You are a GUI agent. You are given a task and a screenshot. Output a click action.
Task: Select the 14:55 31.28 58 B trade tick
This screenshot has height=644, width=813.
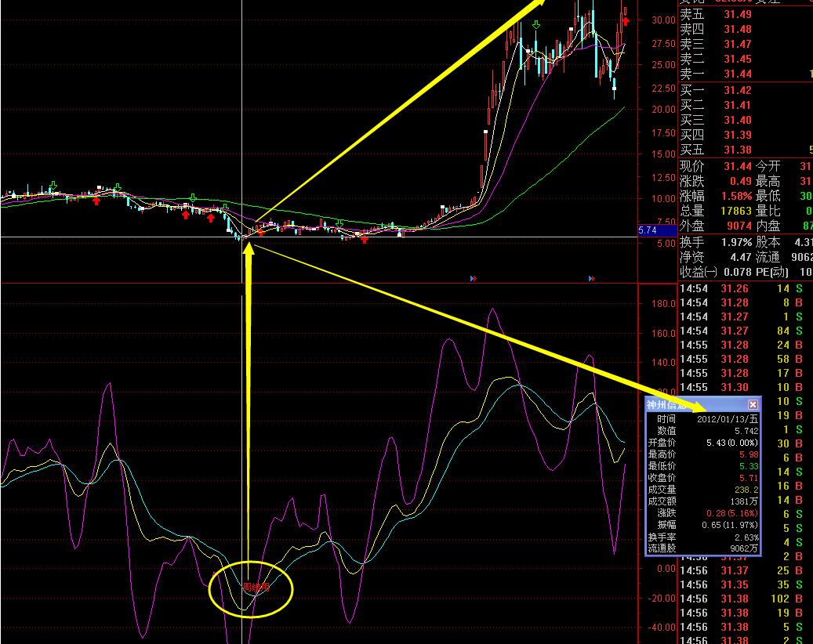(x=746, y=359)
